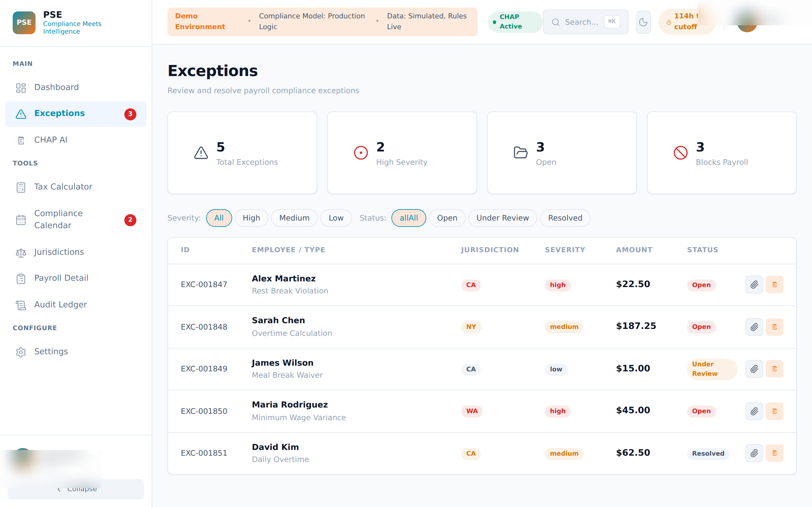
Task: Filter status by Under Review
Action: point(502,218)
